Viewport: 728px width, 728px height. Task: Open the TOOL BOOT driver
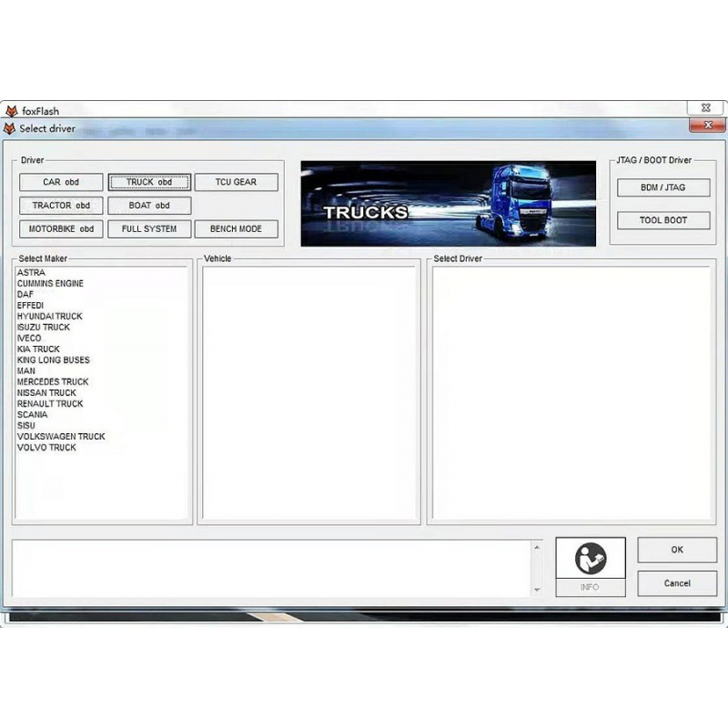[663, 220]
